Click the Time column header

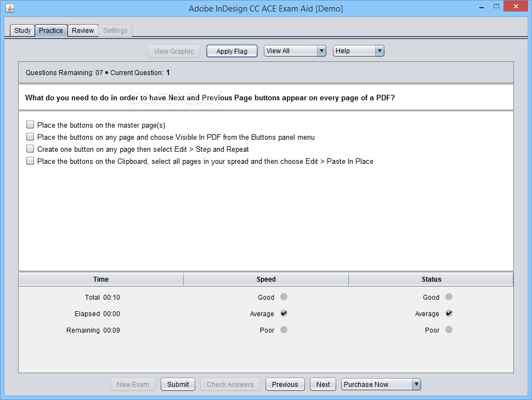(101, 279)
